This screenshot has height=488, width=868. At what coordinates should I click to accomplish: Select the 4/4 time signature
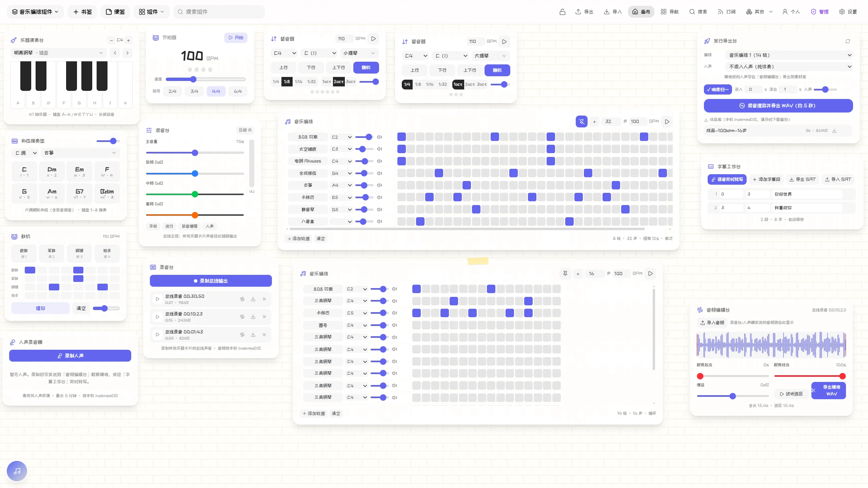tap(216, 91)
